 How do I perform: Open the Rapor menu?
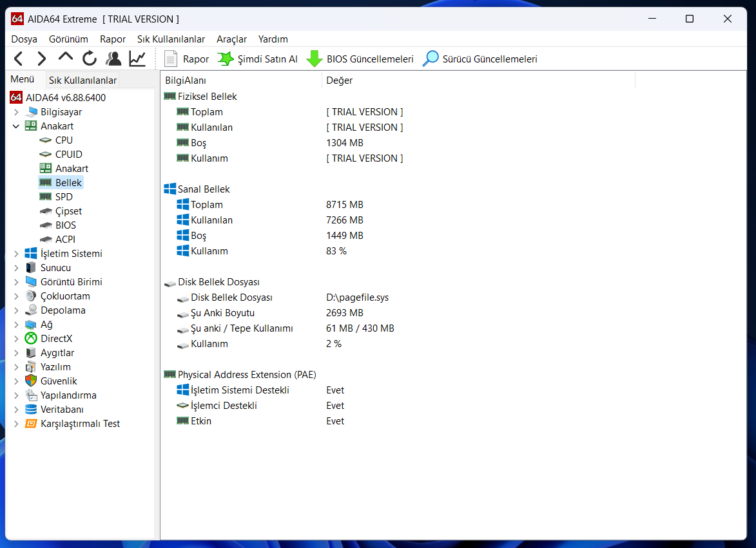[x=113, y=39]
